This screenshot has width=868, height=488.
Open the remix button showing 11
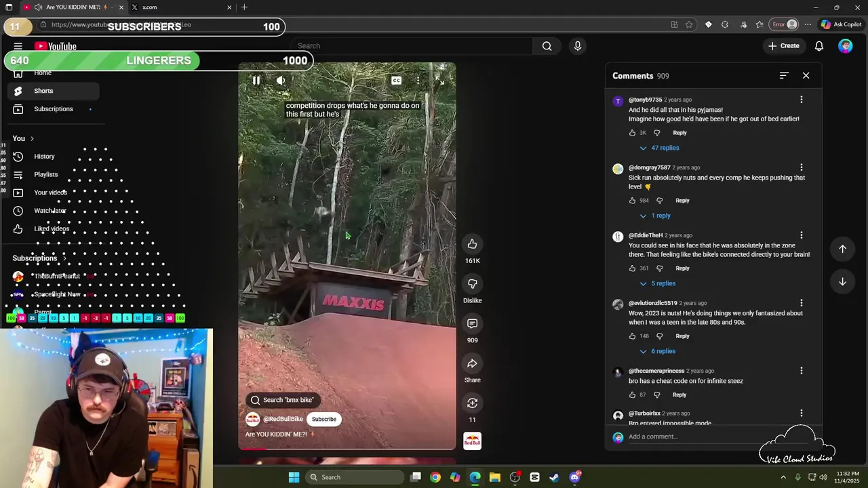[472, 403]
